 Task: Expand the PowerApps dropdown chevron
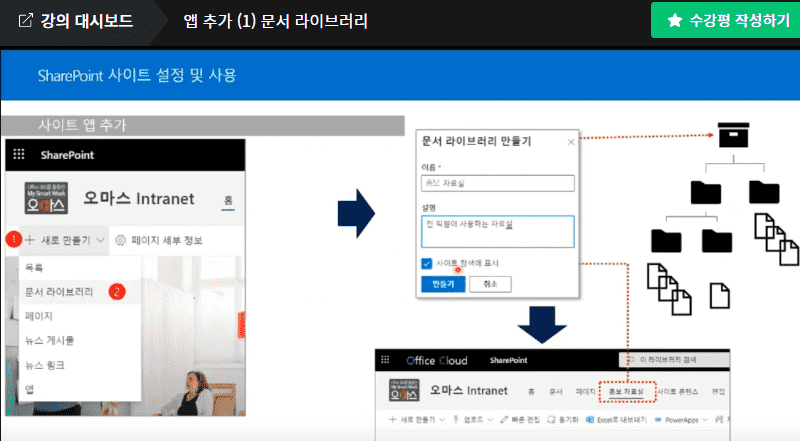[705, 420]
